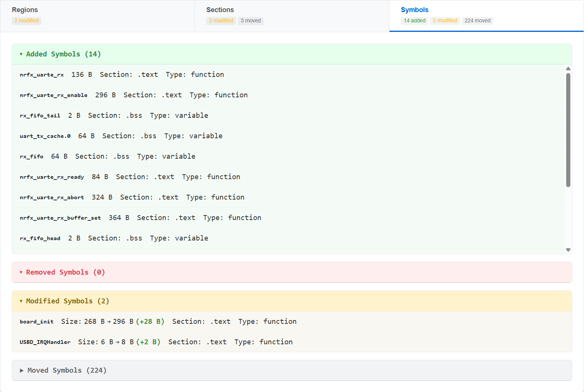
Task: Select the rx_fifo 64 B symbol row
Action: tap(288, 156)
